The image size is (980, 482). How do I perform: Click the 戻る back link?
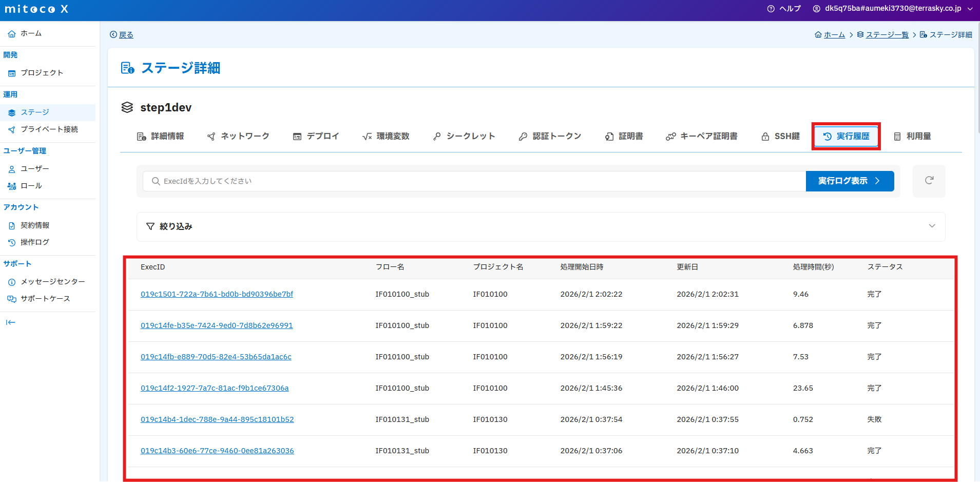coord(122,35)
